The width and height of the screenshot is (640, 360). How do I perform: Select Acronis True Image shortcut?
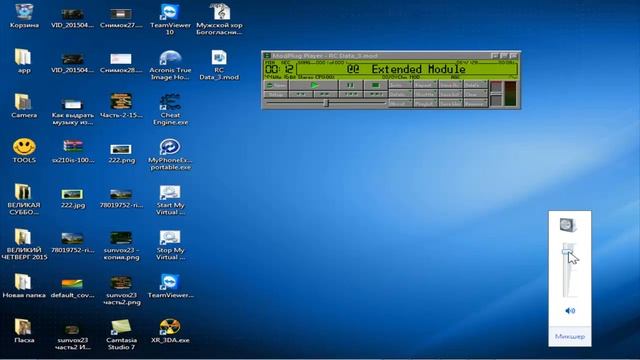(x=170, y=64)
